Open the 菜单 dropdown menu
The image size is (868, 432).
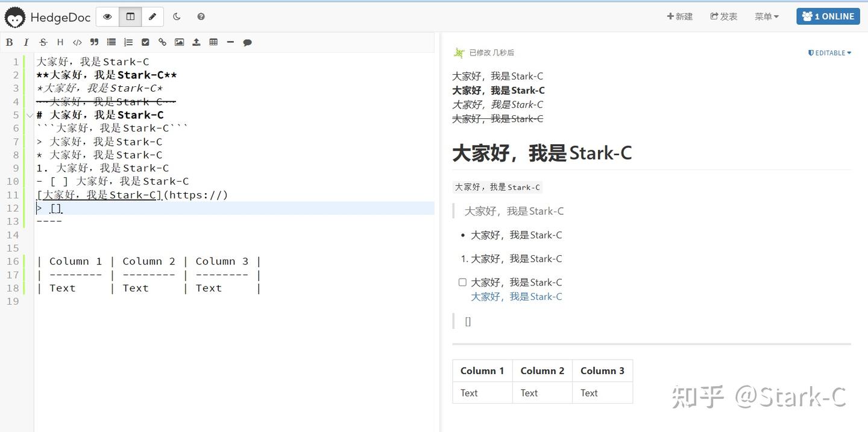(x=766, y=16)
